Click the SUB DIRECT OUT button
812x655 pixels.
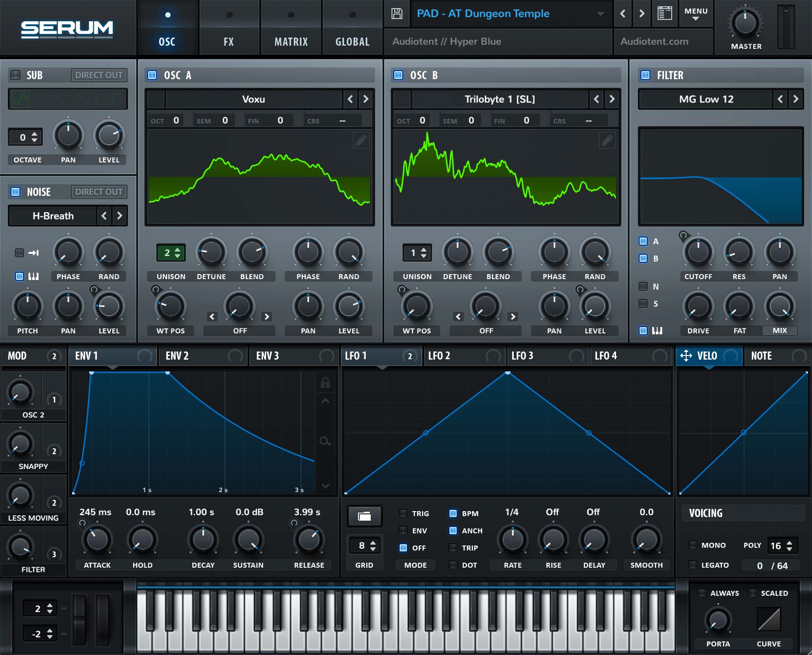coord(99,75)
